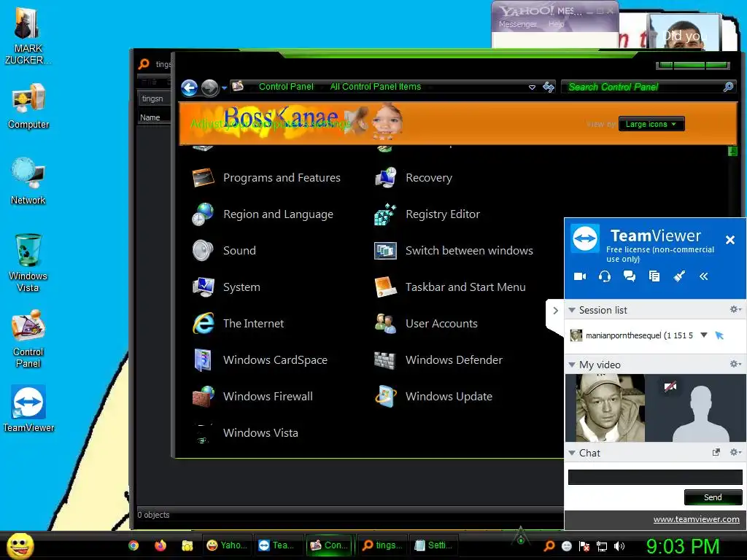Collapse the My video section
The image size is (747, 560).
572,365
